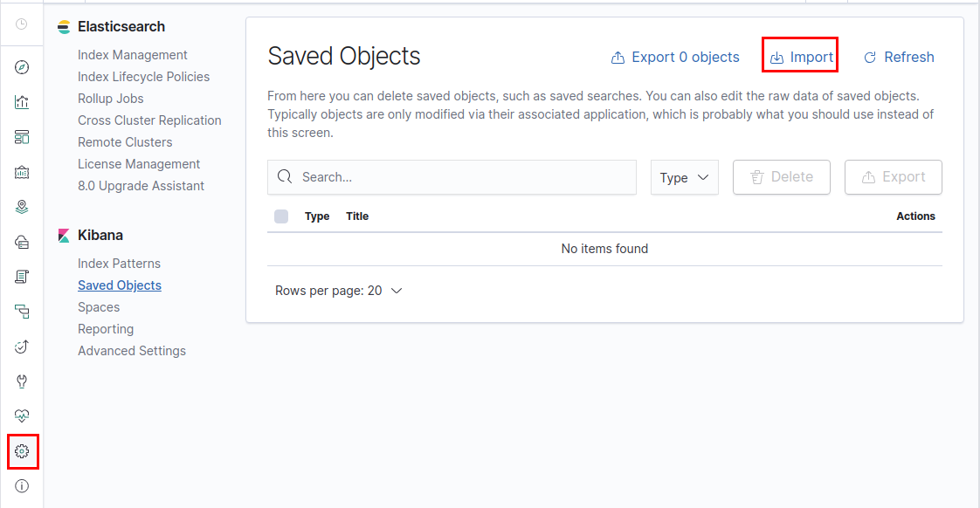Open Visualize chart icon in sidebar
Image resolution: width=980 pixels, height=508 pixels.
tap(21, 102)
